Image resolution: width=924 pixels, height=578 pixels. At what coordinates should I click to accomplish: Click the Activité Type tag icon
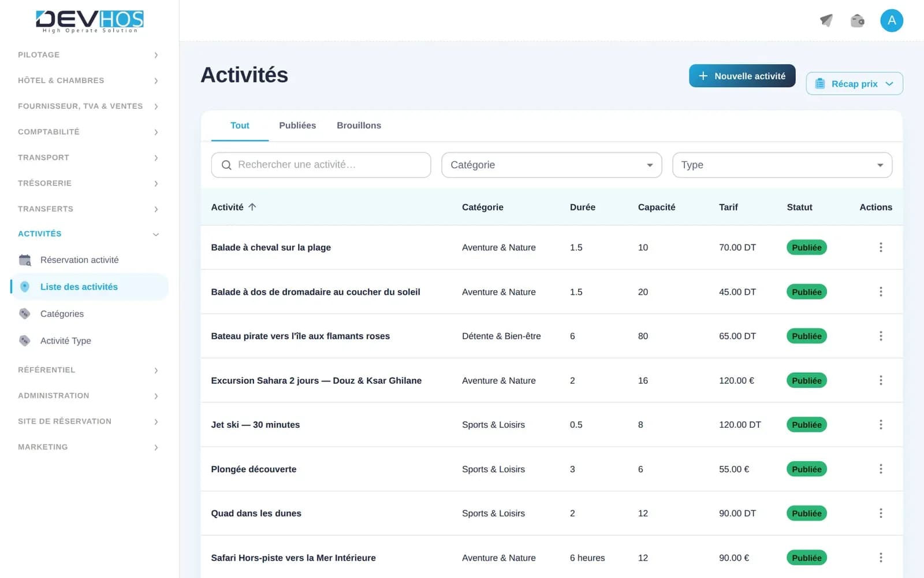pos(25,341)
